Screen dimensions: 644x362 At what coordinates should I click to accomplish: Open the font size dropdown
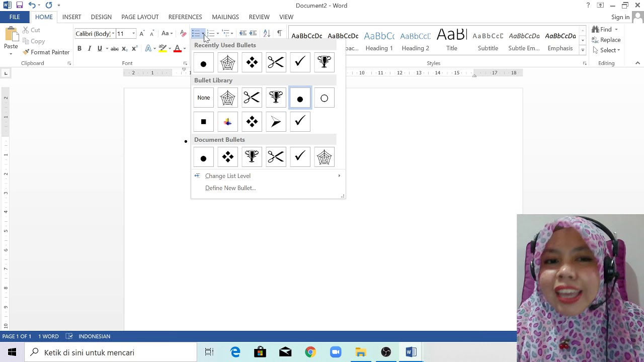click(133, 34)
